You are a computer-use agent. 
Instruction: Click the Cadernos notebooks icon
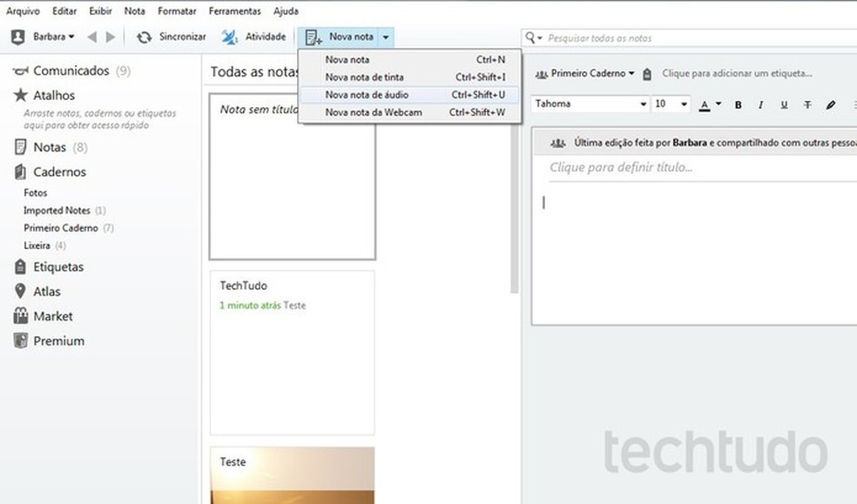(19, 171)
